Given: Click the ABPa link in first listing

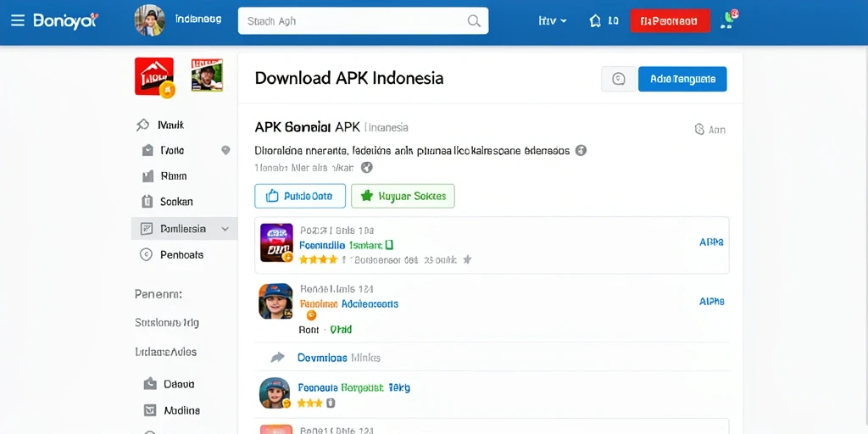Looking at the screenshot, I should tap(711, 242).
